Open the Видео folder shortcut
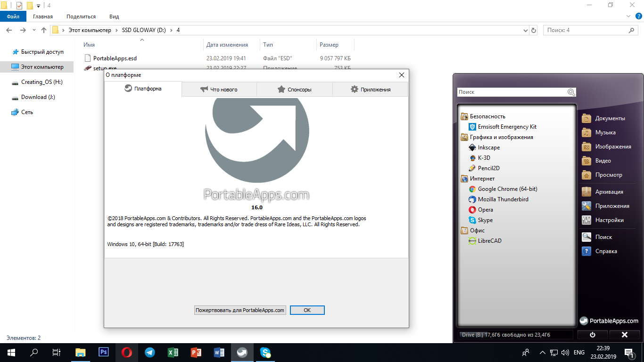Screen dimensions: 644x362 coord(596,161)
